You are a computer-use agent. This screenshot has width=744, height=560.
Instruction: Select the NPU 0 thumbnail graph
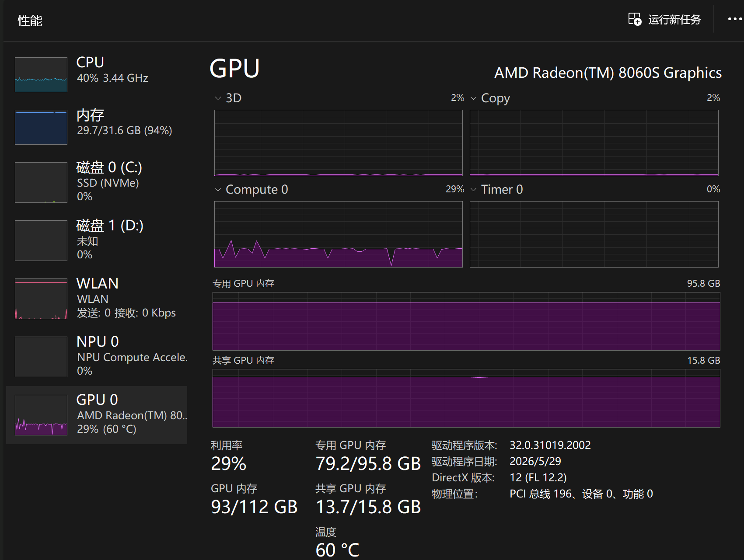tap(41, 357)
